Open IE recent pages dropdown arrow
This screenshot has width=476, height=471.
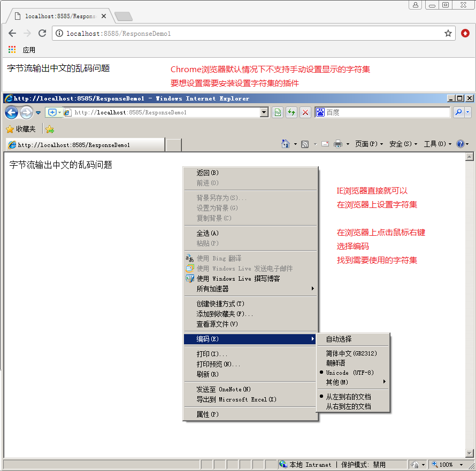pyautogui.click(x=39, y=113)
